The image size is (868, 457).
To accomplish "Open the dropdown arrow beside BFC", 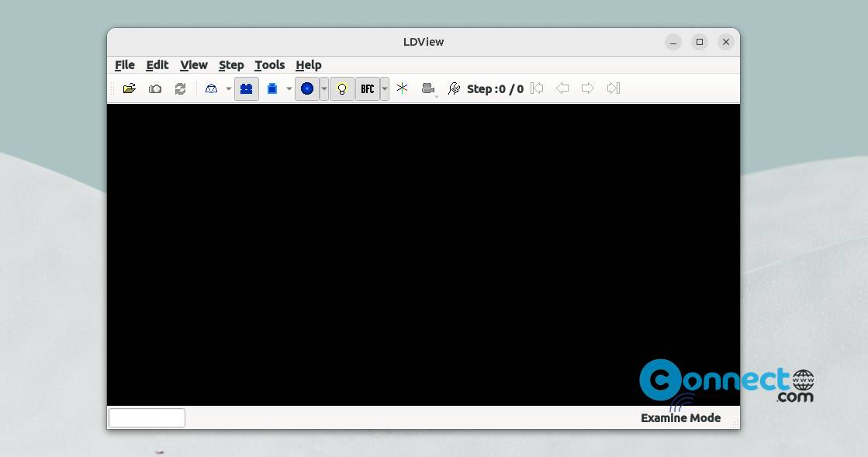I will [x=385, y=88].
